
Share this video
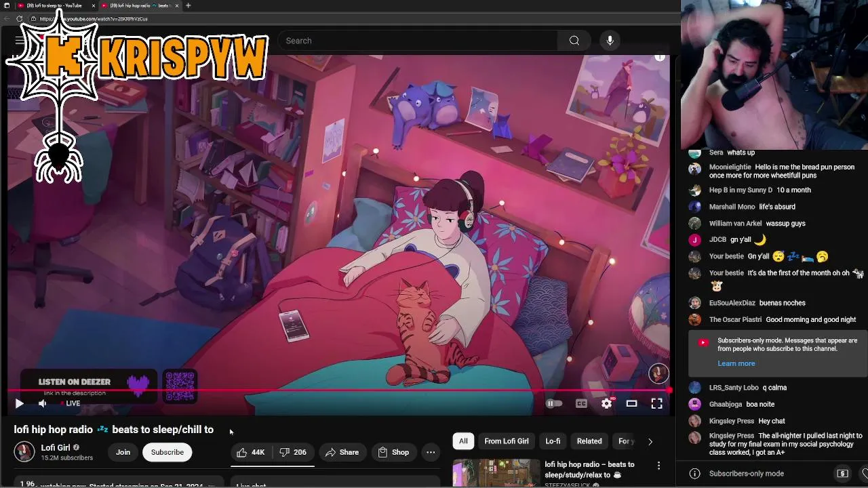(x=342, y=452)
